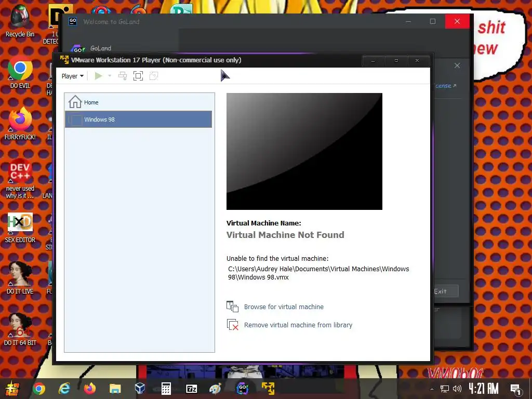Switch to VMware Player via its taskbar icon
Image resolution: width=532 pixels, height=399 pixels.
click(x=268, y=389)
